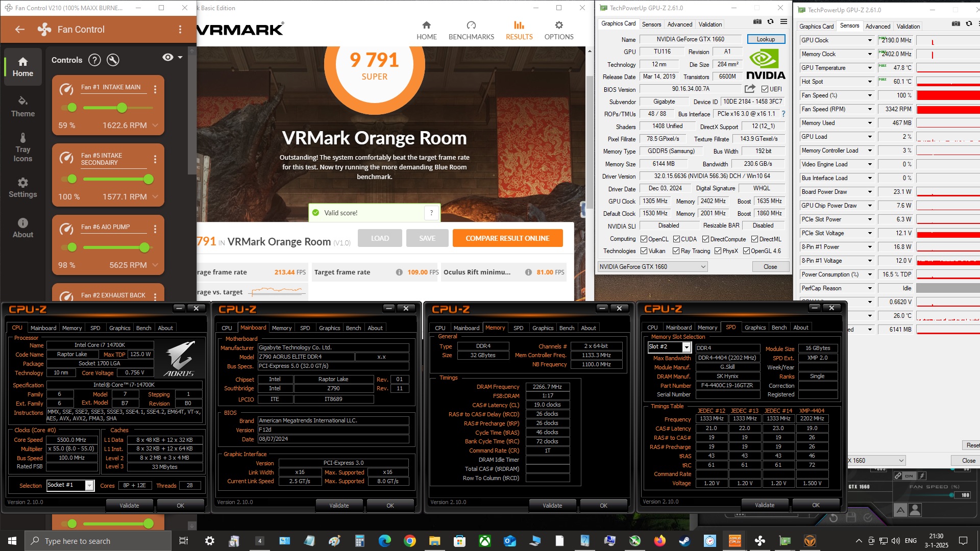This screenshot has height=551, width=980.
Task: Adjust Fan #6 AIO PUMP speed slider
Action: pos(118,247)
